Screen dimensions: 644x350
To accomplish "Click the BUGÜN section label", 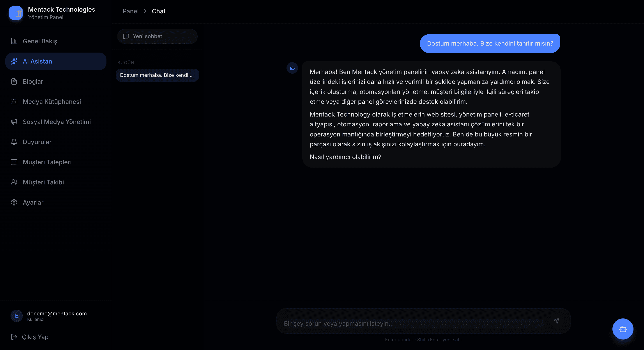I will point(126,62).
